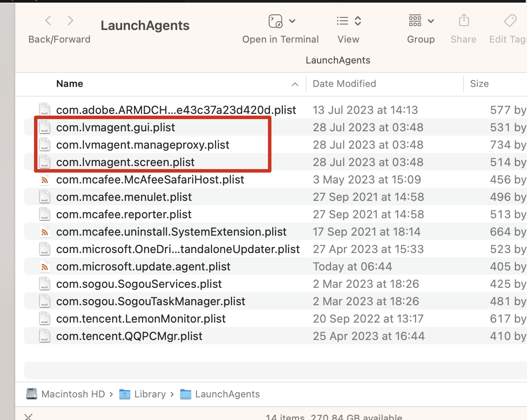Click plist icon of com.microsoft.OneDri…tandaloneUpdater.plist
Screen dimensions: 527x420
pyautogui.click(x=44, y=249)
